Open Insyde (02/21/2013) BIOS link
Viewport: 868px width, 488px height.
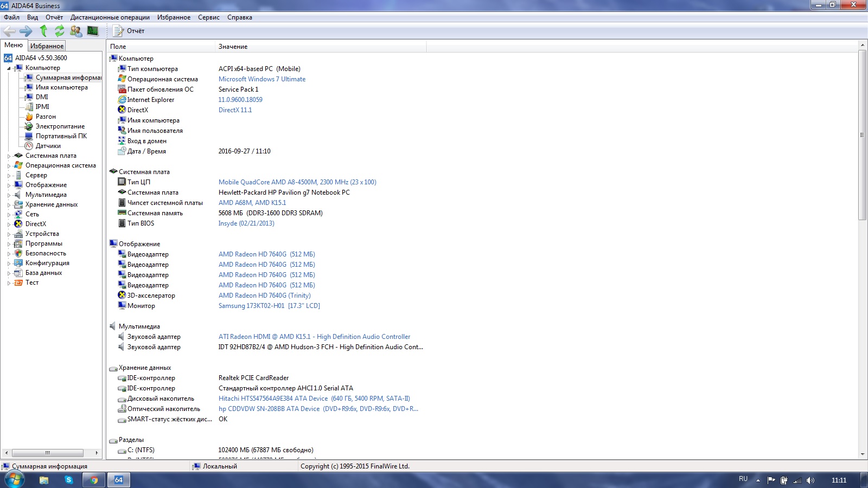click(x=246, y=223)
